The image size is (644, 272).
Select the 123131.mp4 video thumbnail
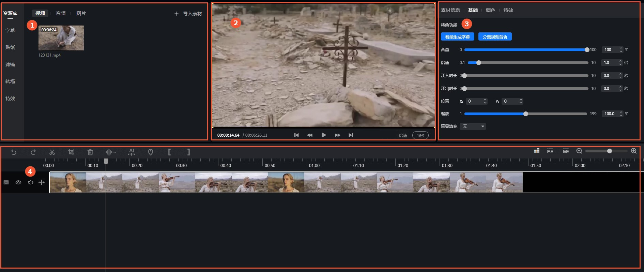(61, 38)
